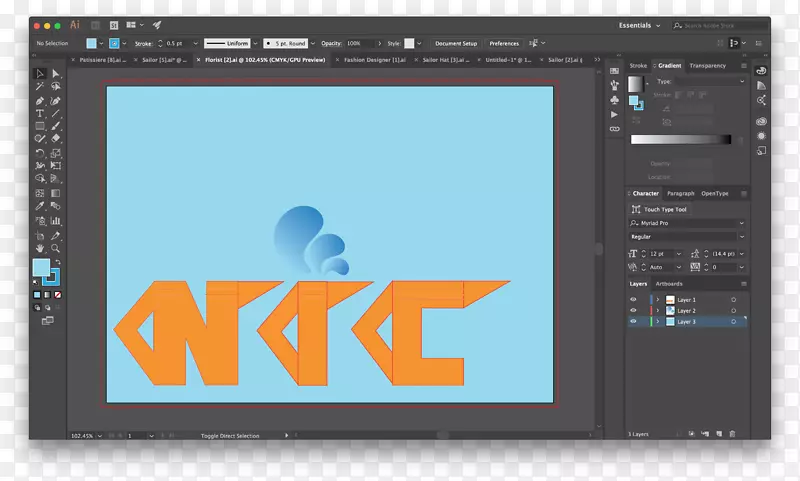The image size is (800, 481).
Task: Pick the Hand tool
Action: coord(40,246)
